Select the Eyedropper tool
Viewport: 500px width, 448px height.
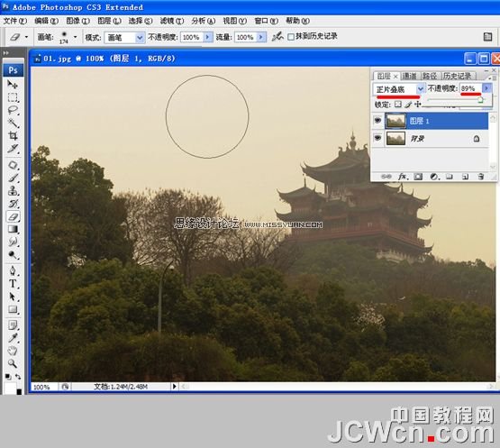(13, 338)
